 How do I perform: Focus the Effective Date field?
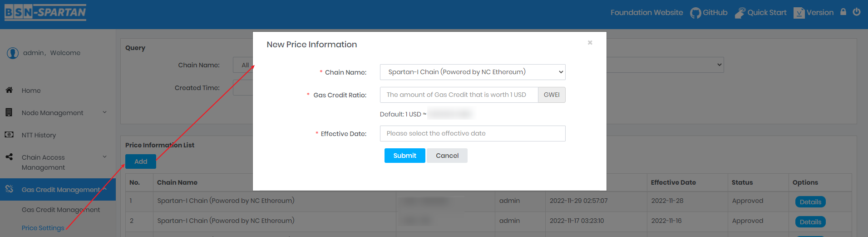click(x=472, y=133)
